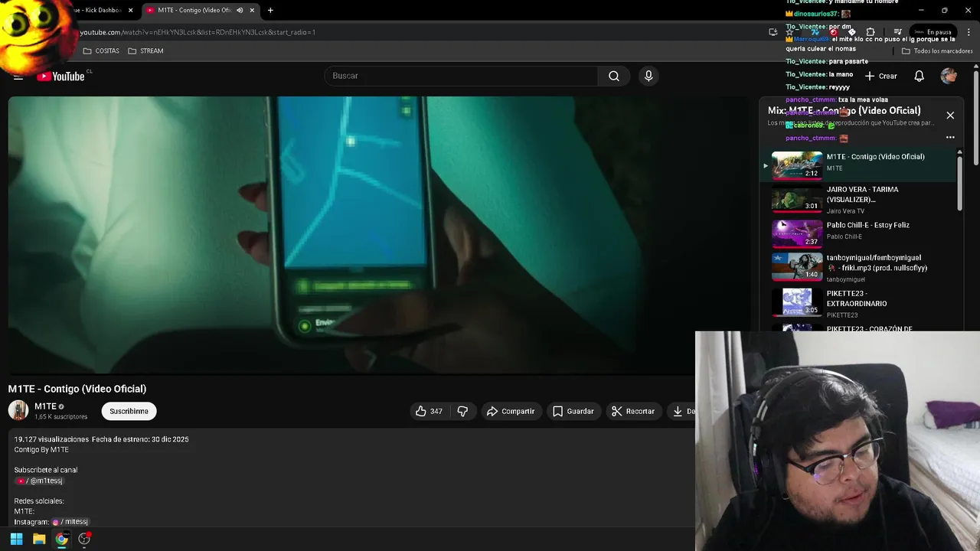This screenshot has height=551, width=980.
Task: Open the Todos los marcadores folder
Action: pos(937,51)
